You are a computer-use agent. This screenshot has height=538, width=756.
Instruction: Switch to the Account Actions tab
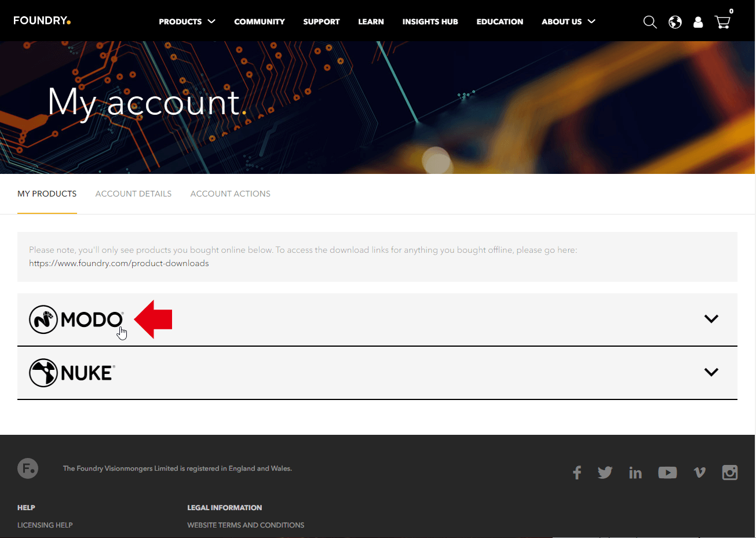(231, 194)
